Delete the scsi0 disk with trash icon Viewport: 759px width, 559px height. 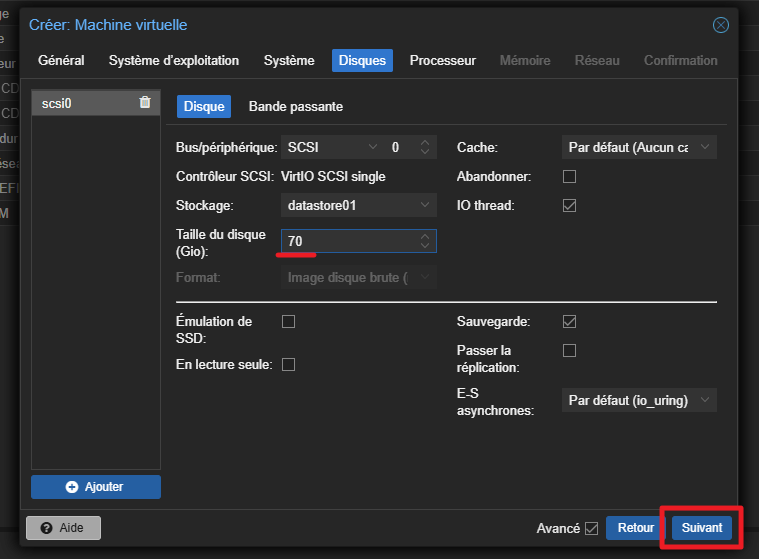pos(145,103)
